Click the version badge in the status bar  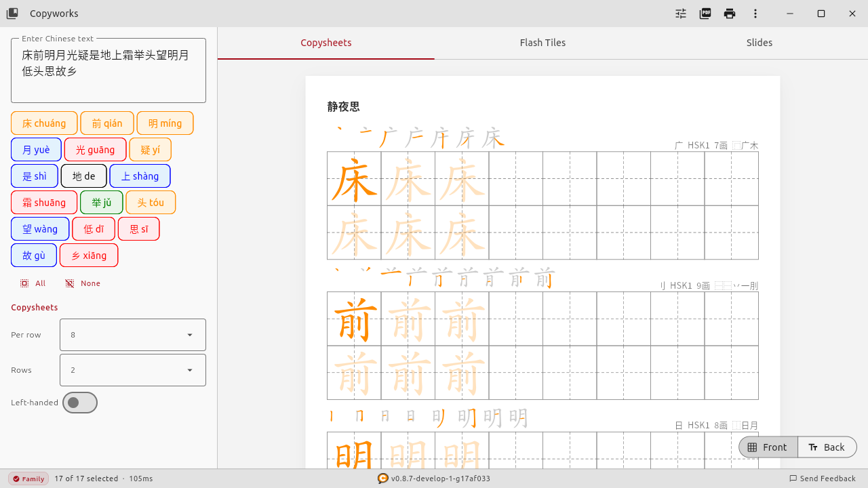coord(433,479)
